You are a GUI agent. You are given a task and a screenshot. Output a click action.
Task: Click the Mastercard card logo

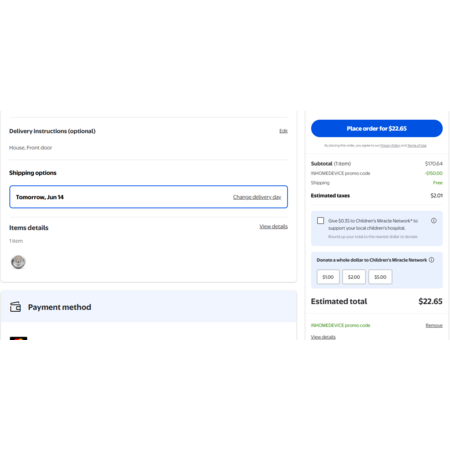tap(18, 338)
